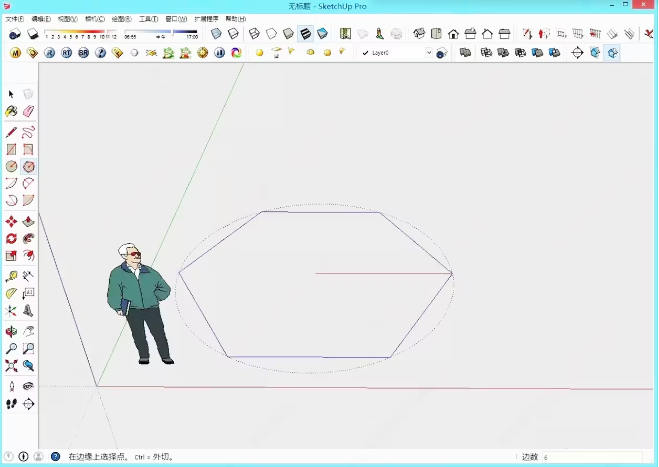Click the geo-location status bar icon
This screenshot has height=467, width=659.
point(9,456)
